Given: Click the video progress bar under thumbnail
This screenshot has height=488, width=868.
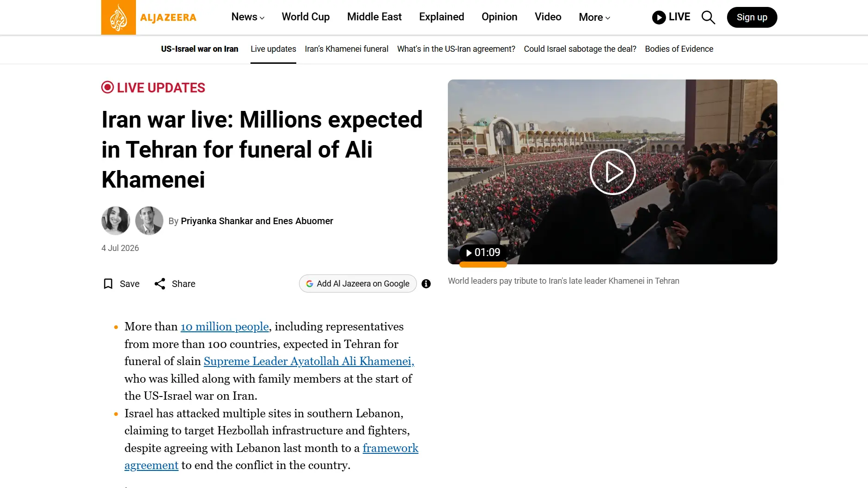Looking at the screenshot, I should 483,265.
